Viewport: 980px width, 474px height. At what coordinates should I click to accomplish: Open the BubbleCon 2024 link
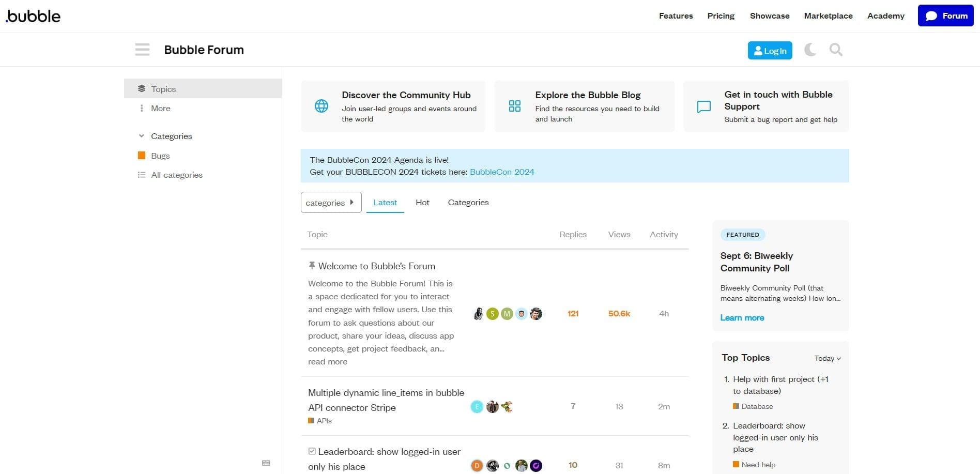pyautogui.click(x=502, y=172)
